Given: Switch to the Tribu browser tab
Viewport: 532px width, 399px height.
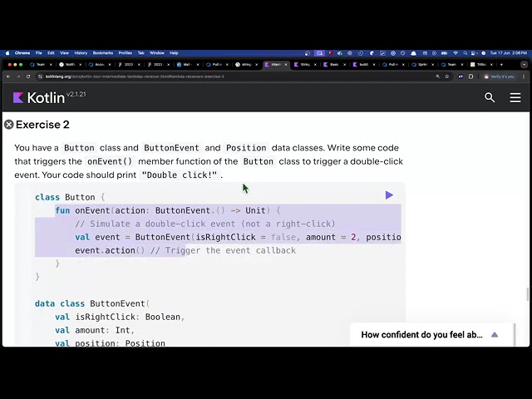Looking at the screenshot, I should click(480, 65).
